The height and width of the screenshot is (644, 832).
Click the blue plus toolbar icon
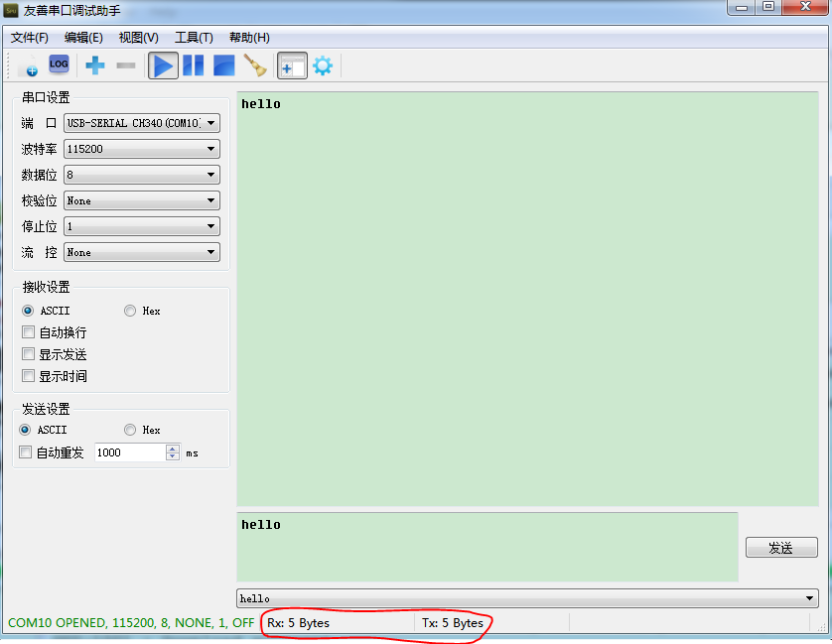click(95, 66)
